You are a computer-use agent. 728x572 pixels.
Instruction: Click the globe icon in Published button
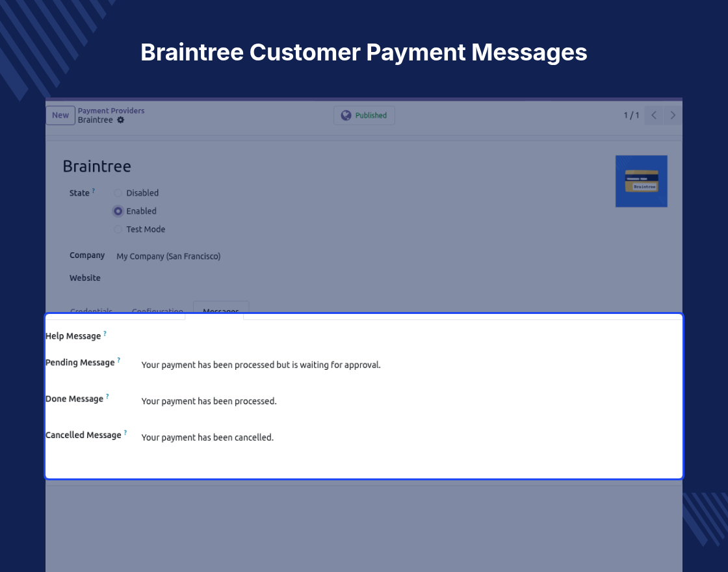point(346,115)
